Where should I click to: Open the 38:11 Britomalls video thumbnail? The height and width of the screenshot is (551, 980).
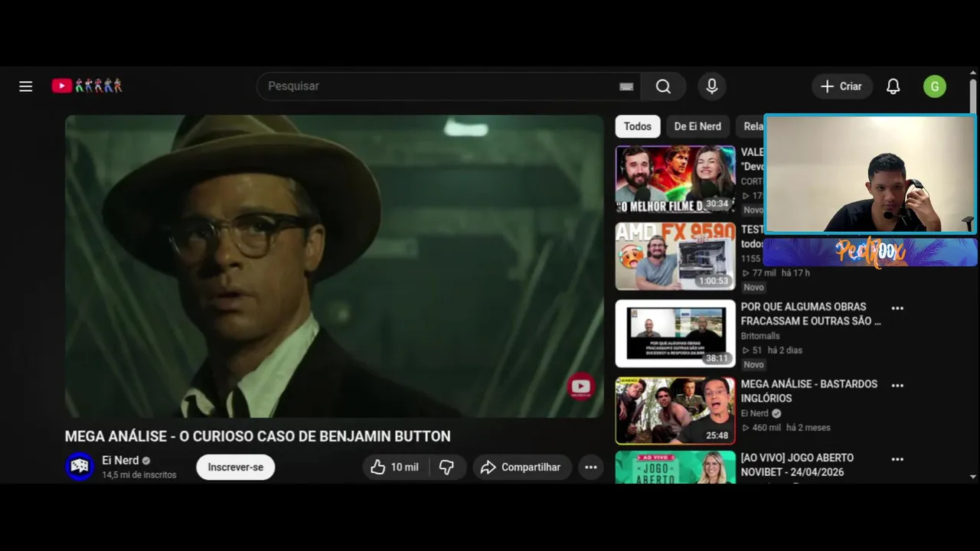click(675, 334)
